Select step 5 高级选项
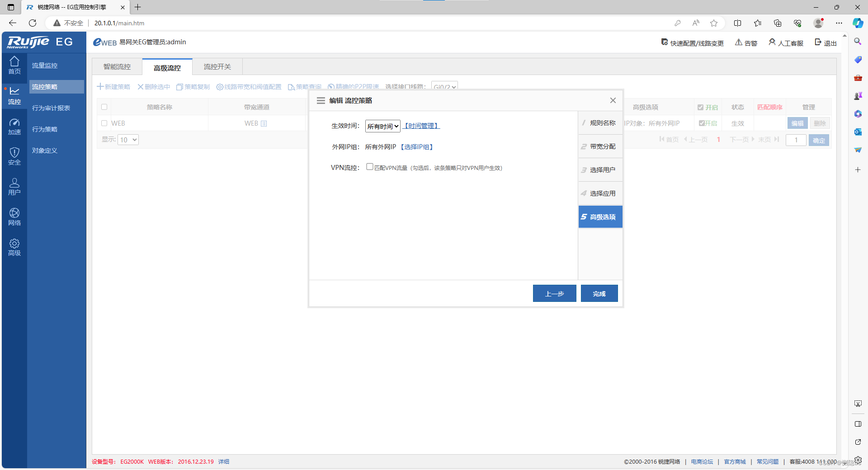 pos(600,217)
